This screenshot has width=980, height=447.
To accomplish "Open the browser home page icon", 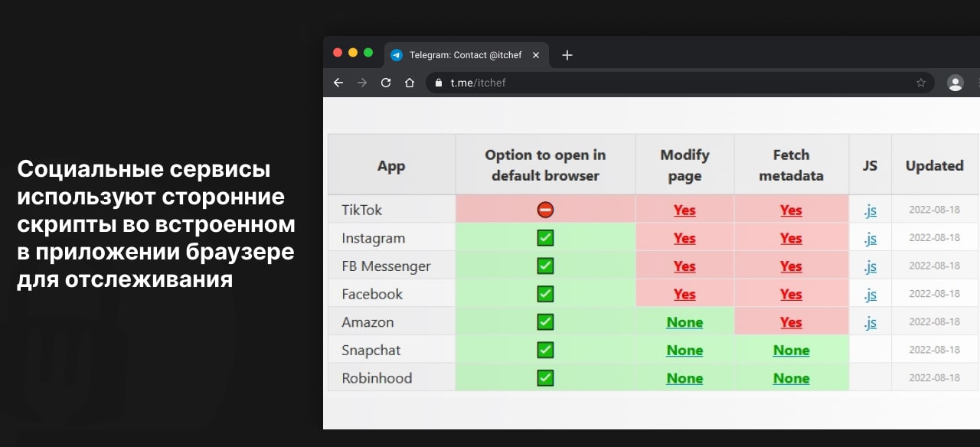I will (x=410, y=83).
